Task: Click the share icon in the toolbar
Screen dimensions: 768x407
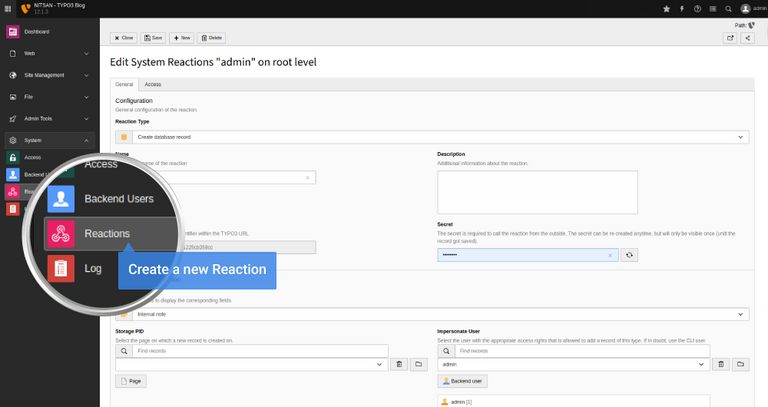Action: click(x=748, y=38)
